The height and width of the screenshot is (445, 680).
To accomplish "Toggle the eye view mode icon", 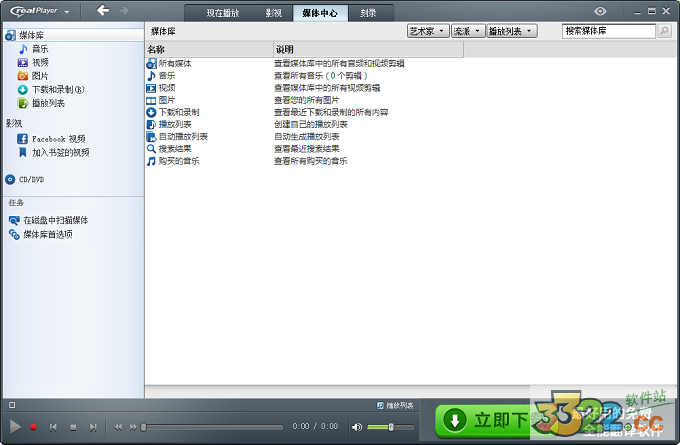I will 600,11.
